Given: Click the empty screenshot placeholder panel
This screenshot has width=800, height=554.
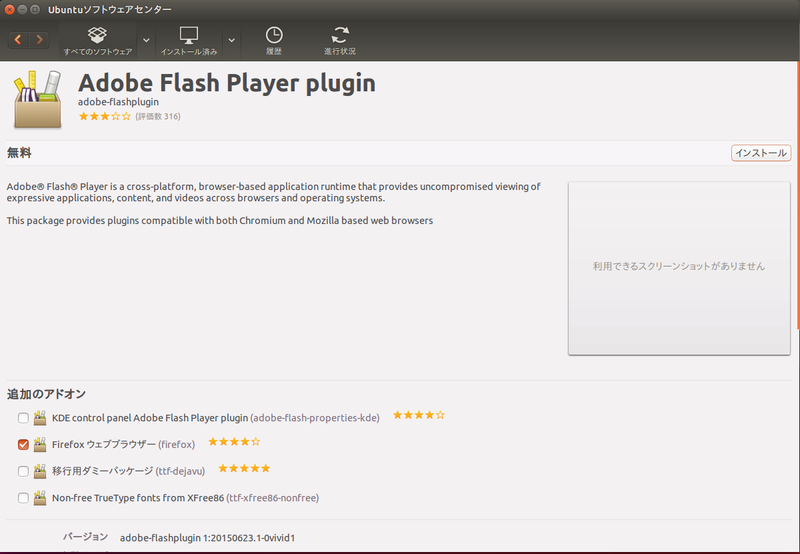Looking at the screenshot, I should [679, 268].
